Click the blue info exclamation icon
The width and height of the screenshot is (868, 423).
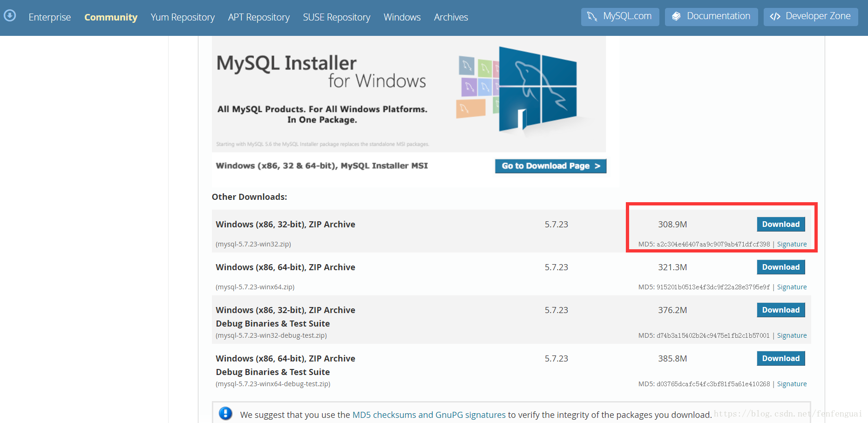(x=225, y=413)
